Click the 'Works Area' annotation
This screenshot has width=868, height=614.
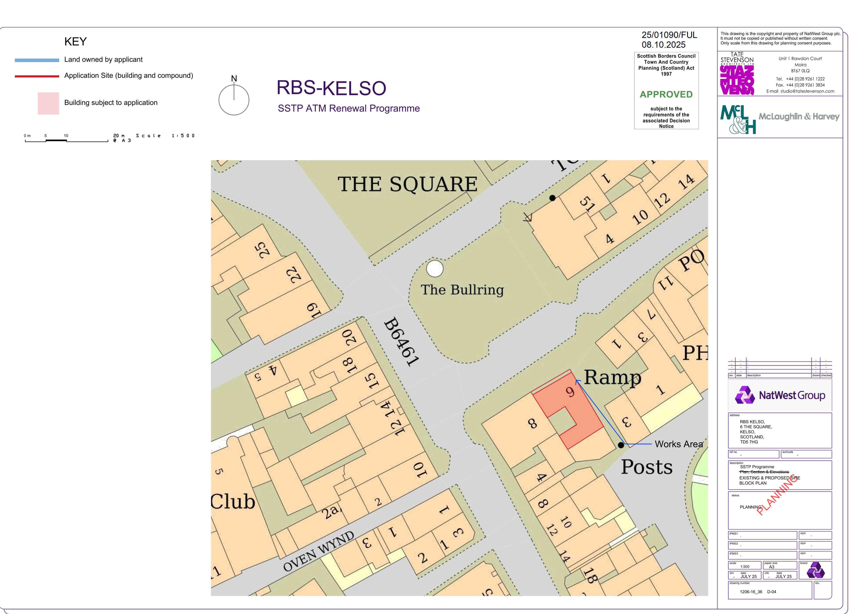point(679,444)
